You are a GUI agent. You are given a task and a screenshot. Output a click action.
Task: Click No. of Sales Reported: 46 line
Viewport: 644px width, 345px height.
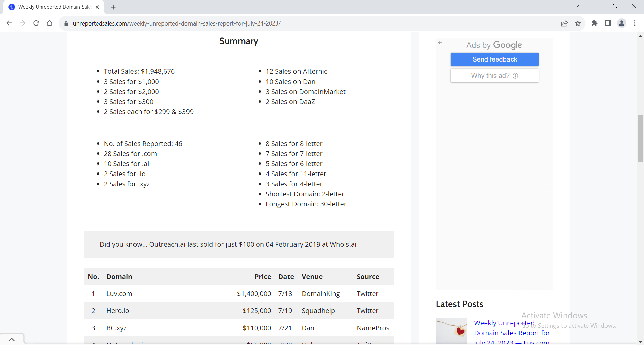pyautogui.click(x=143, y=144)
